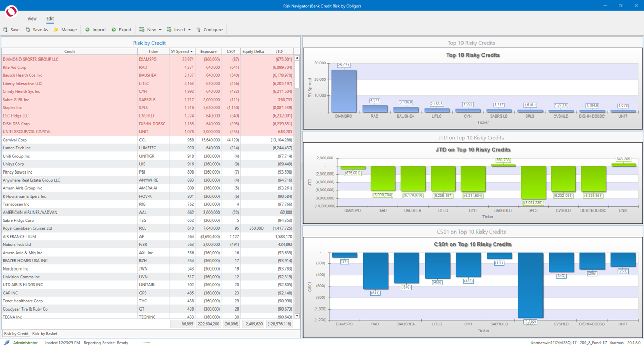Click the JTD on Top 10 Risky Credits panel header
This screenshot has width=644, height=346.
pyautogui.click(x=471, y=138)
